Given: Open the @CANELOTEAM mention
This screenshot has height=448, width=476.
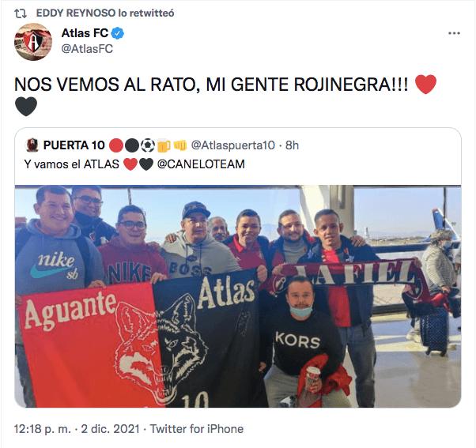Looking at the screenshot, I should click(x=201, y=164).
